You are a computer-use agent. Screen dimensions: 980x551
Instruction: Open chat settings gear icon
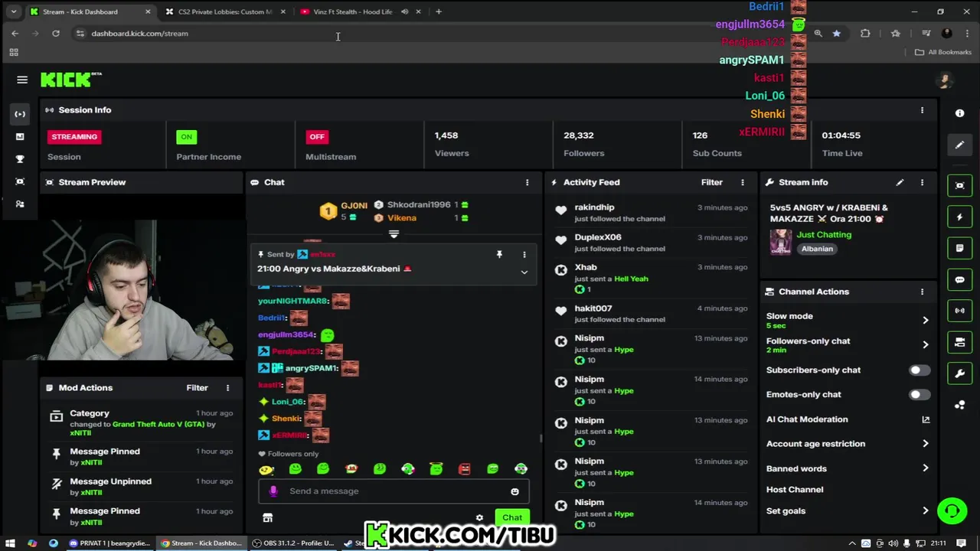[x=479, y=518]
